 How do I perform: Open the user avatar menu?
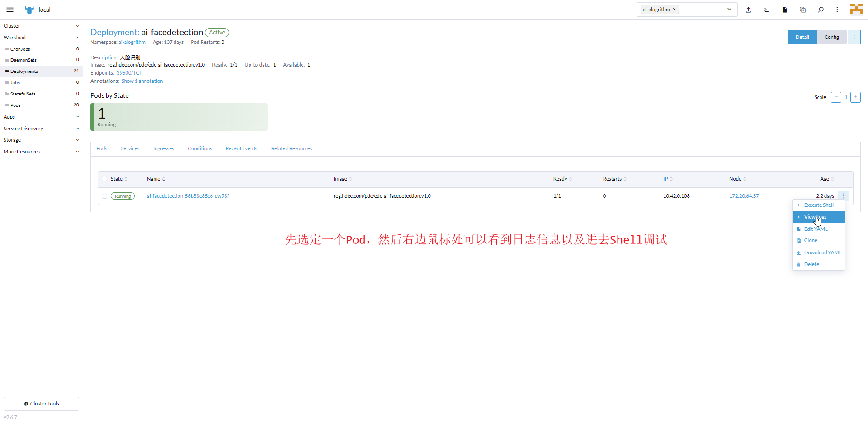[856, 10]
